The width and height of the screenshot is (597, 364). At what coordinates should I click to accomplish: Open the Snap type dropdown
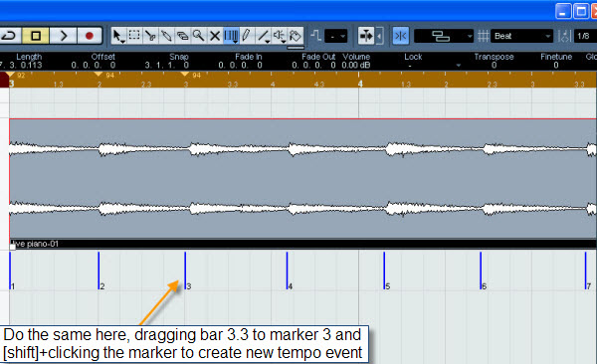coord(444,36)
